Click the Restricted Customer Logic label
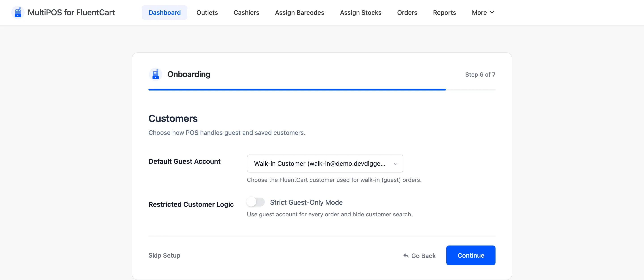 (x=191, y=204)
